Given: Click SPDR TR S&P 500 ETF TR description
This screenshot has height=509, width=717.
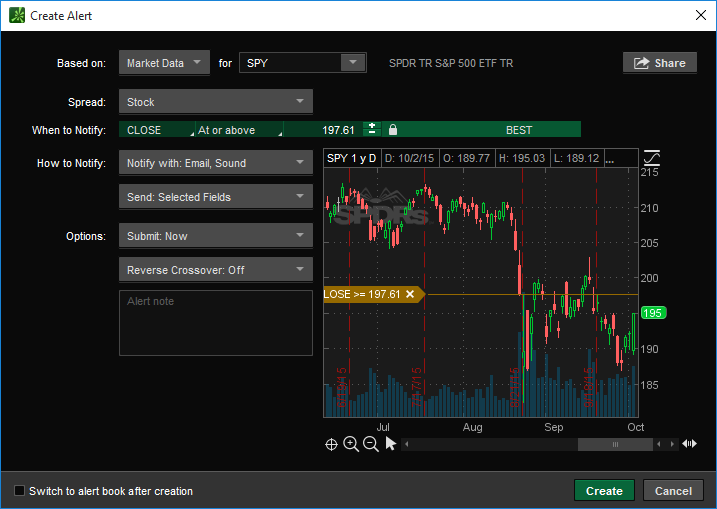Looking at the screenshot, I should coord(451,63).
